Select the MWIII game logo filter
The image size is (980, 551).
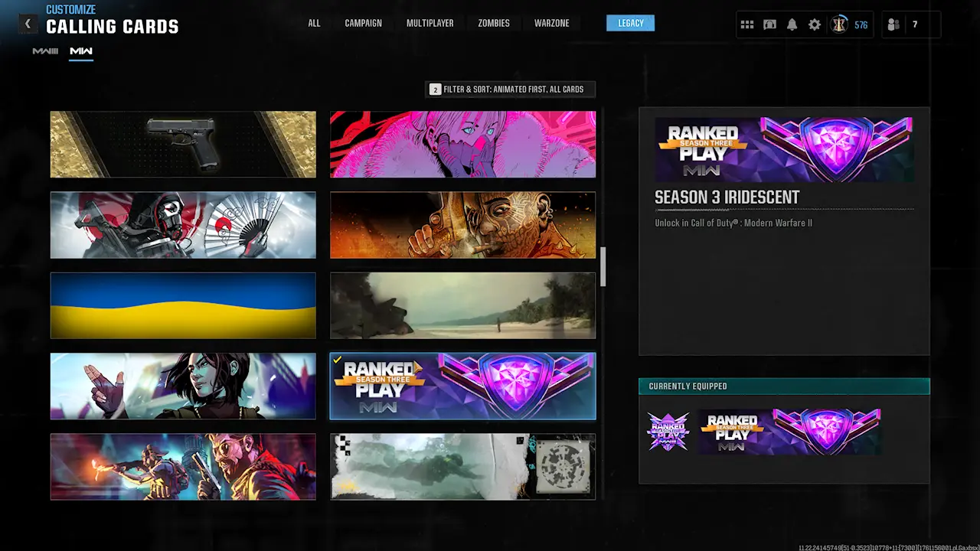pyautogui.click(x=45, y=51)
